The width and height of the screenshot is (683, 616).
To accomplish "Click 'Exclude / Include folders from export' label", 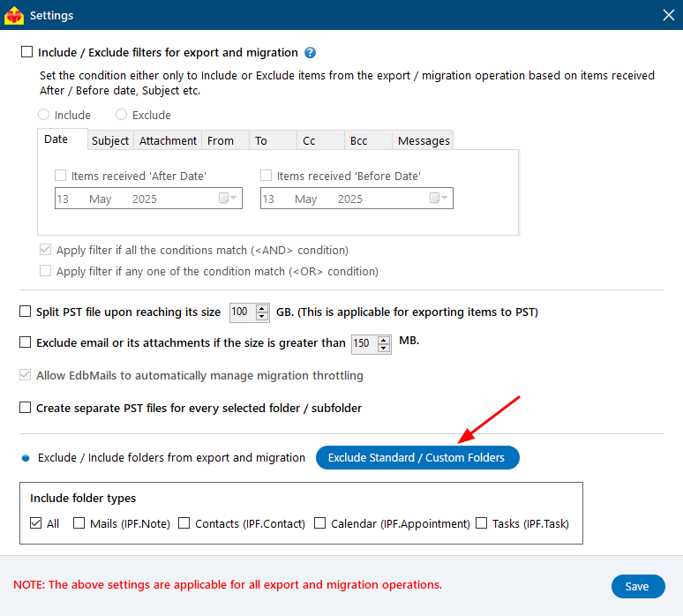I will coord(171,457).
